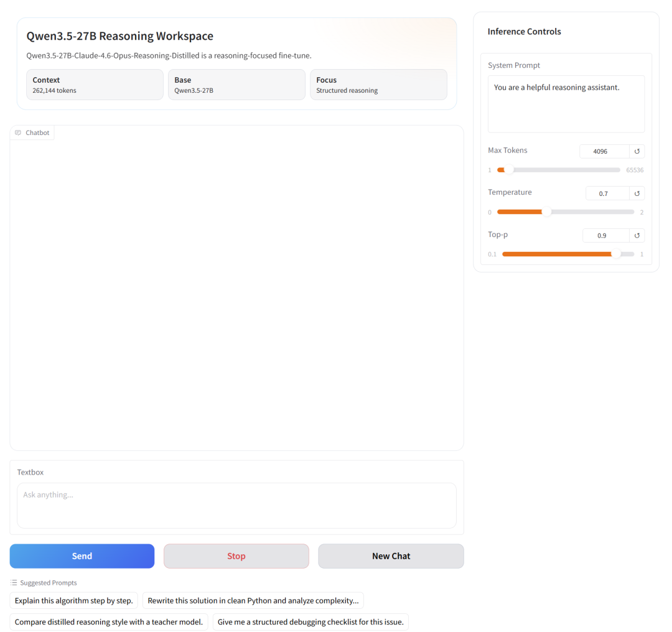Choose prompt 'Rewrite this solution in clean Python'
This screenshot has width=672, height=632.
253,601
